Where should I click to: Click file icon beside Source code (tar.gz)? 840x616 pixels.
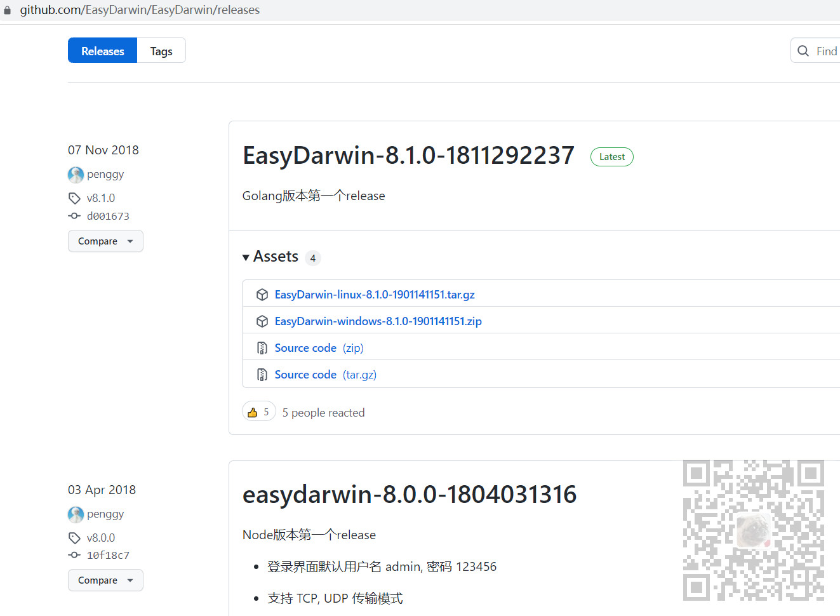coord(262,375)
